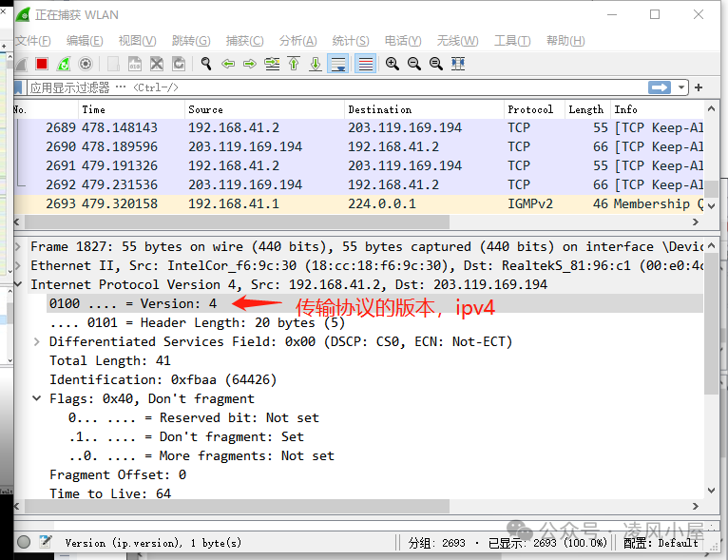Screen dimensions: 728x560
Task: Toggle auto-scroll during live capture
Action: point(338,64)
